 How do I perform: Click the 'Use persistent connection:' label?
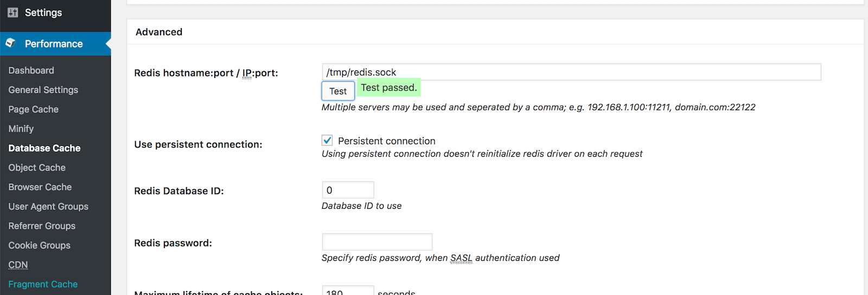(198, 145)
